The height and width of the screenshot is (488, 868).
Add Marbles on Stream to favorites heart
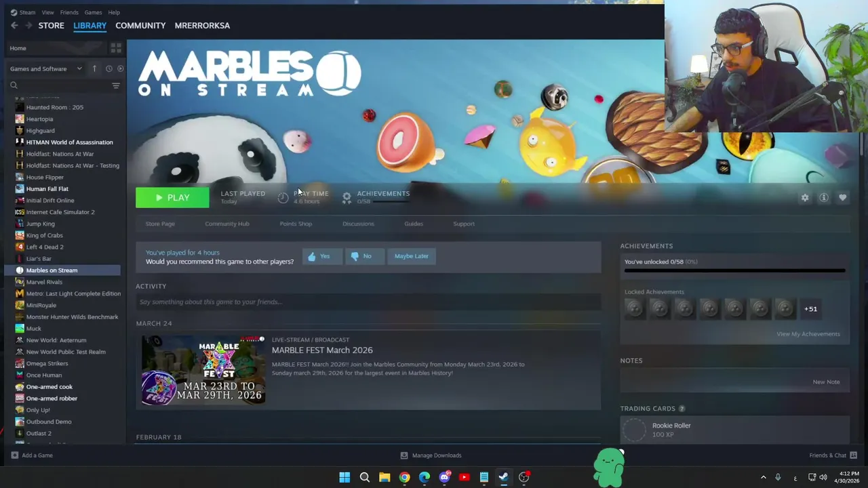pyautogui.click(x=842, y=197)
